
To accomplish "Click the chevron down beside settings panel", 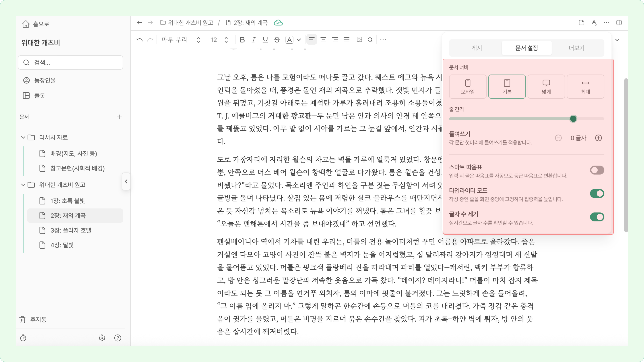I will pyautogui.click(x=617, y=40).
